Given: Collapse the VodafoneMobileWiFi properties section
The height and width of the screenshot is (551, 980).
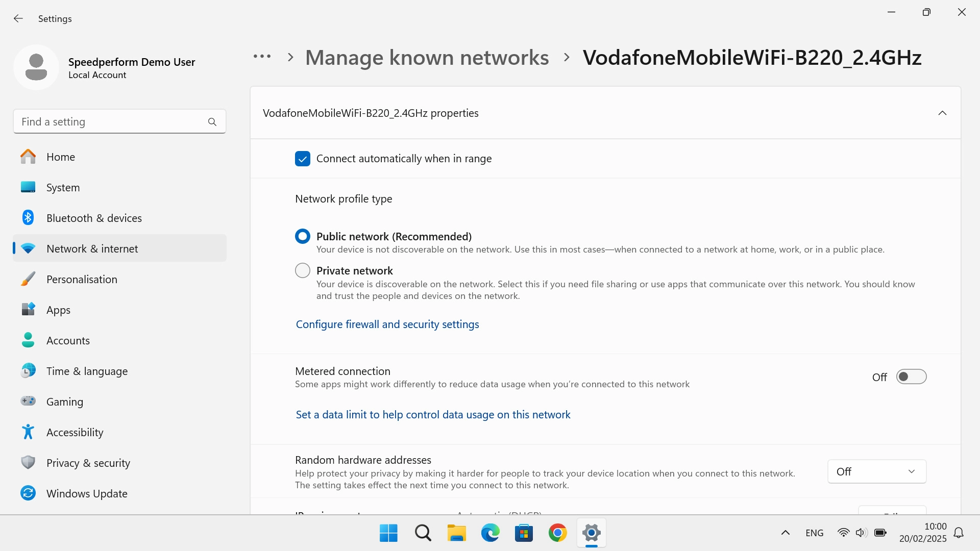Looking at the screenshot, I should coord(942,113).
